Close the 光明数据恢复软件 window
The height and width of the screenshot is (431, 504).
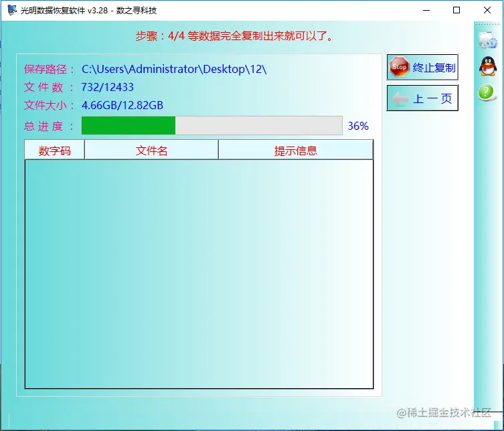click(x=487, y=10)
